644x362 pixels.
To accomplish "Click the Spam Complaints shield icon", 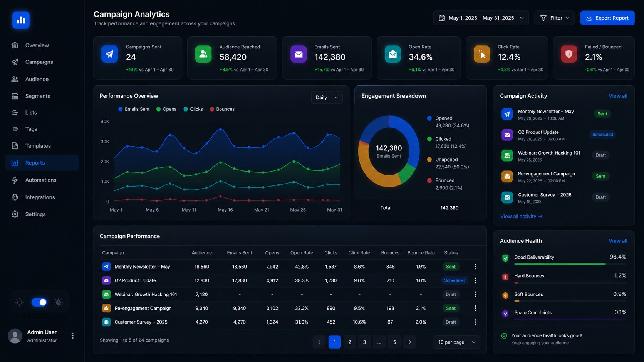I will 505,314.
